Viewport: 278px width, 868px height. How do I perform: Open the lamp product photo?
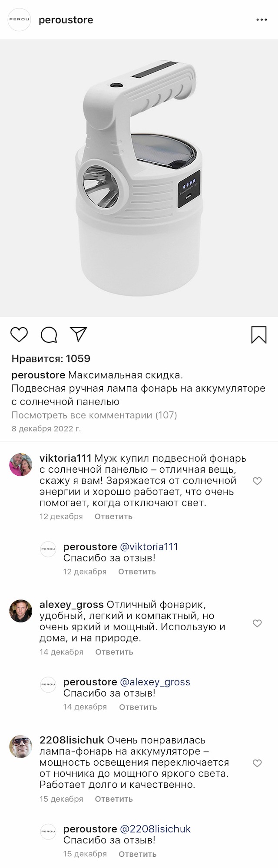139,178
